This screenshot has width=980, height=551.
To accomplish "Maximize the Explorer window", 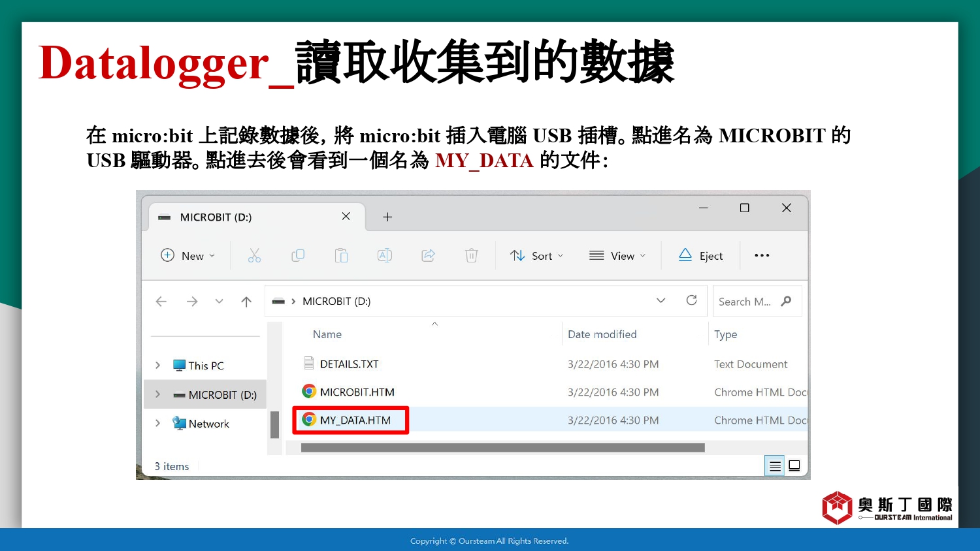I will pyautogui.click(x=744, y=208).
